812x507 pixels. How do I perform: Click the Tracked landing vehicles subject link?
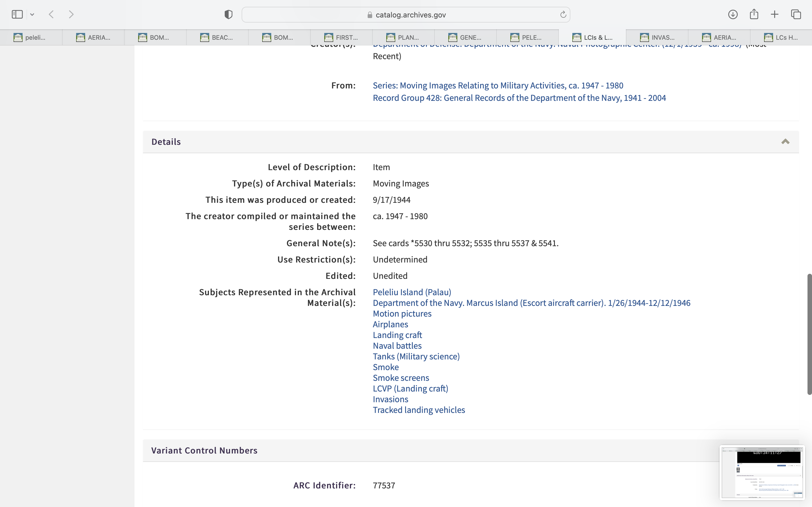point(418,410)
